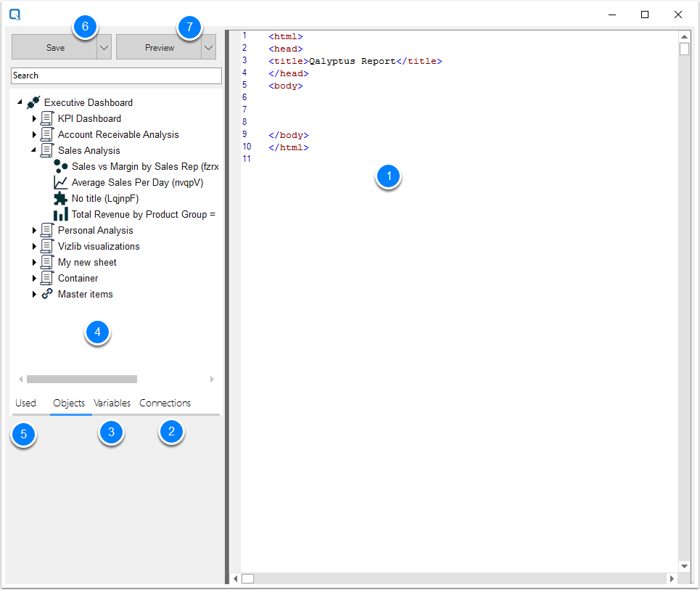Viewport: 700px width, 590px height.
Task: Click the chain icon next to Master items
Action: tap(48, 294)
